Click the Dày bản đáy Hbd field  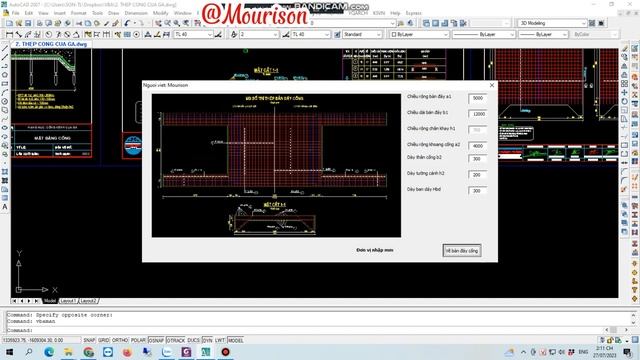point(478,191)
